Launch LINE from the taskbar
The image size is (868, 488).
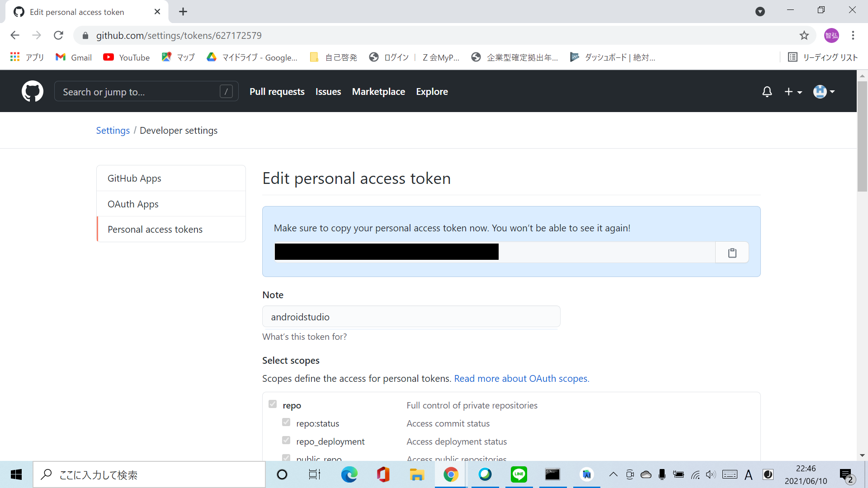click(519, 474)
